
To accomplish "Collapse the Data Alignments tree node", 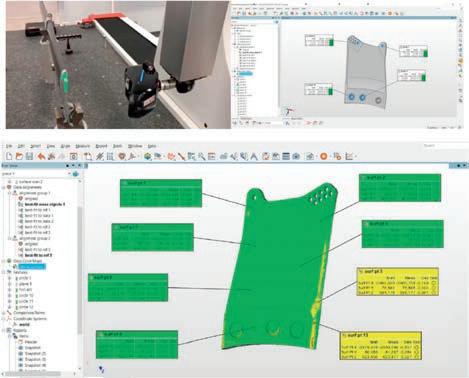I will tap(4, 187).
